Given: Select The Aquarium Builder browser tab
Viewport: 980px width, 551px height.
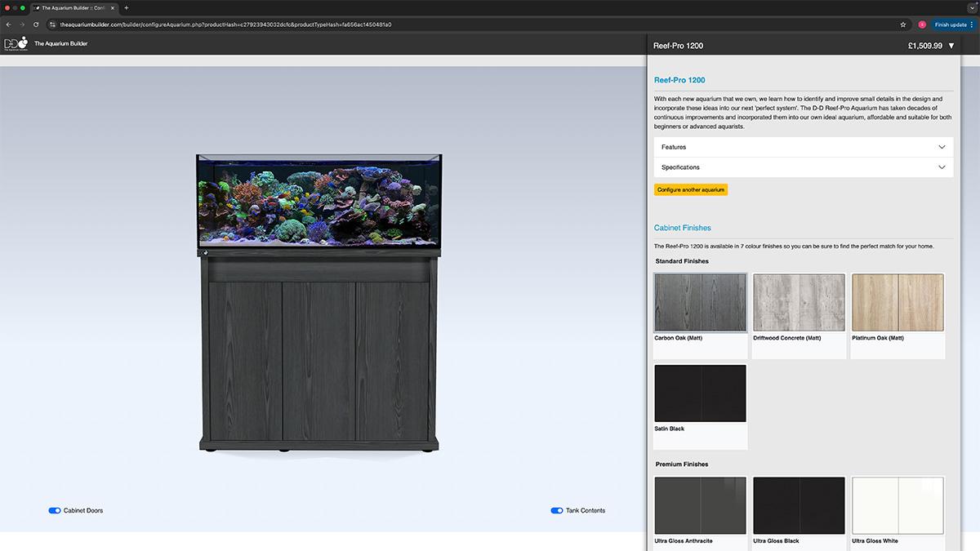Looking at the screenshot, I should point(72,7).
